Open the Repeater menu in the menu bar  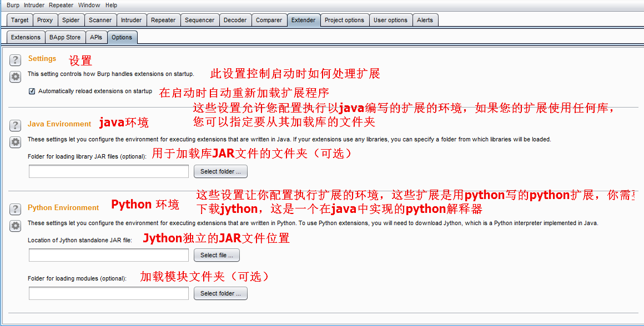(x=61, y=6)
